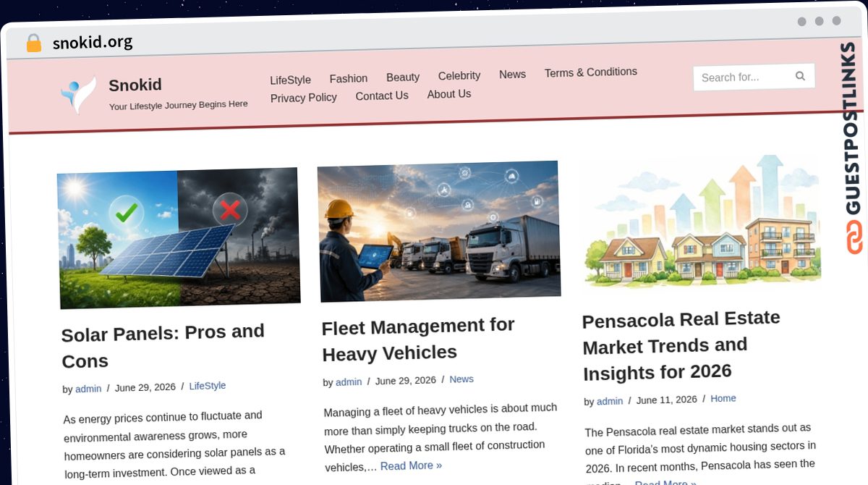
Task: Select the Celebrity menu item
Action: coord(459,75)
